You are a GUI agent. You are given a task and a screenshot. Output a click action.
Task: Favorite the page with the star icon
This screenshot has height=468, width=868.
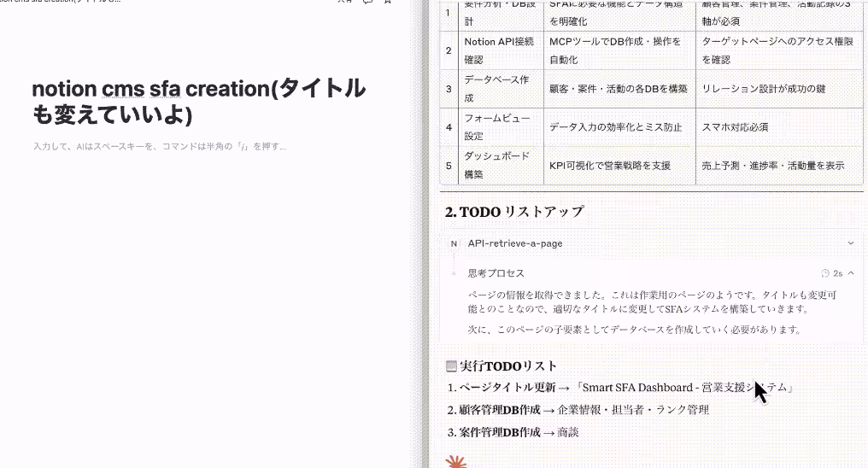click(x=388, y=3)
